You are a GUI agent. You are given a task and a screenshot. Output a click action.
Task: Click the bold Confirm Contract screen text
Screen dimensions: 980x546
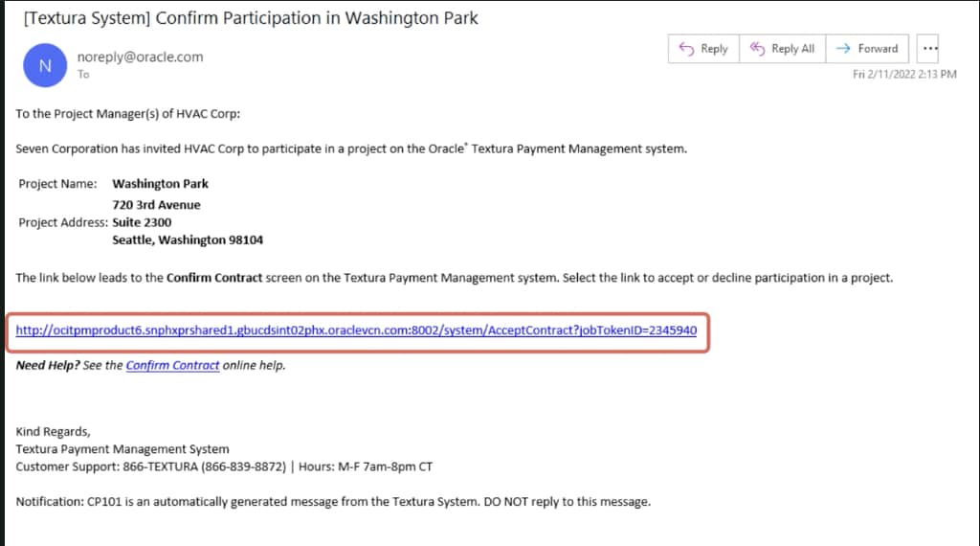click(214, 278)
